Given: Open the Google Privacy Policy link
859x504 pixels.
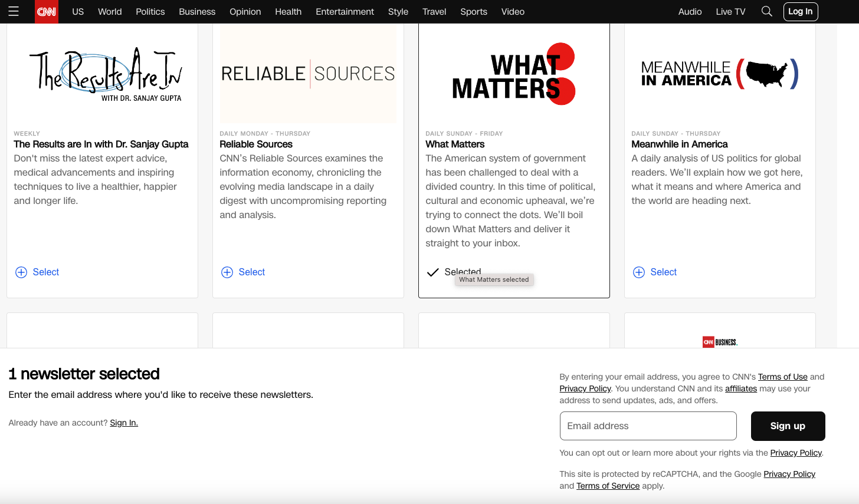Looking at the screenshot, I should click(789, 474).
